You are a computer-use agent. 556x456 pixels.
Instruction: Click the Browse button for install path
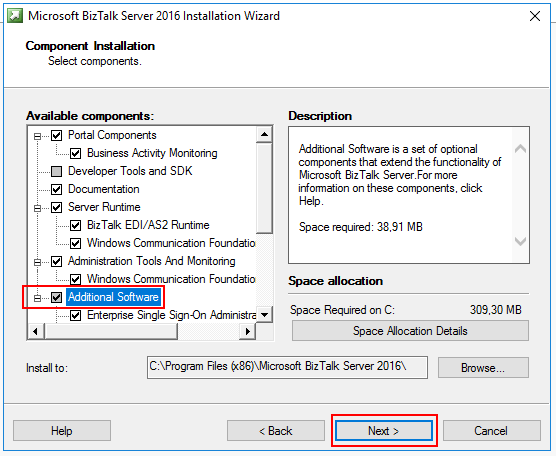point(483,368)
